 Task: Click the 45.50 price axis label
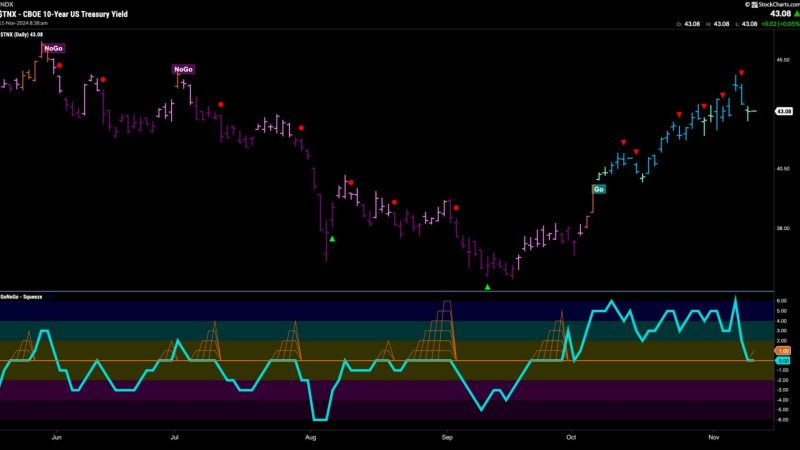783,60
